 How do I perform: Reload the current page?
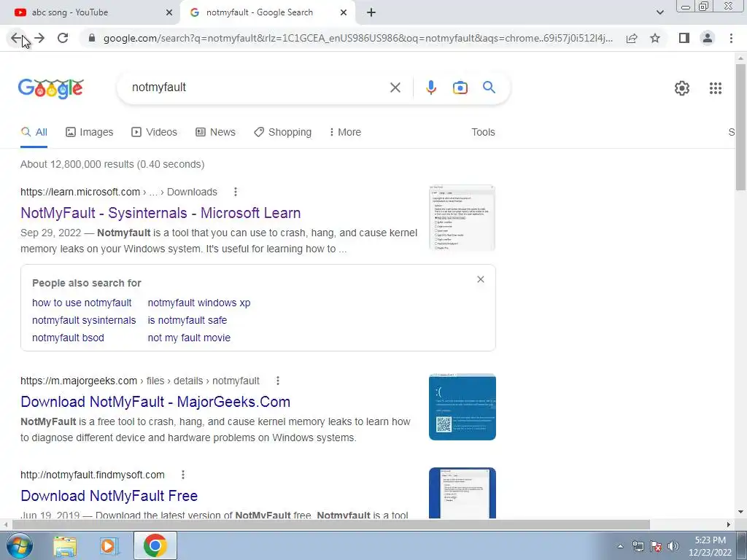pyautogui.click(x=63, y=38)
